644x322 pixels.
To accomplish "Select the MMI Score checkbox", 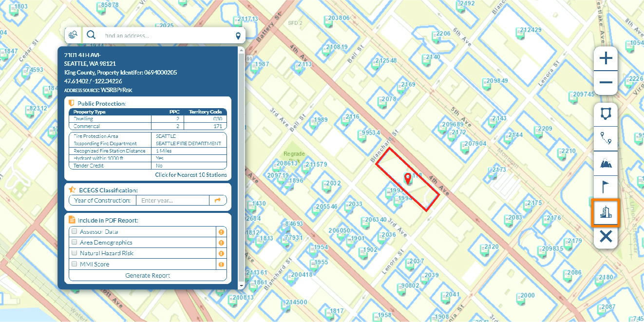I will tap(75, 264).
